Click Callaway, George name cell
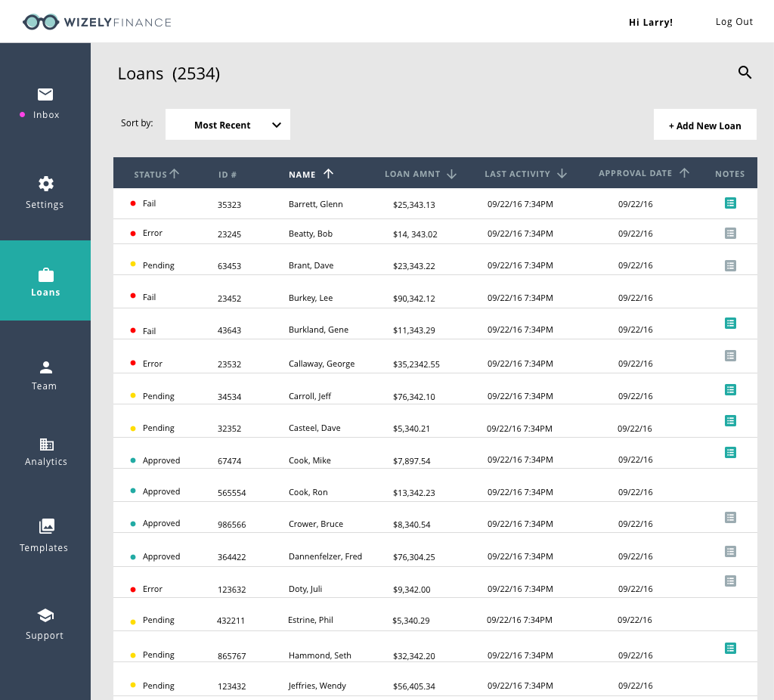The width and height of the screenshot is (774, 700). pyautogui.click(x=321, y=364)
